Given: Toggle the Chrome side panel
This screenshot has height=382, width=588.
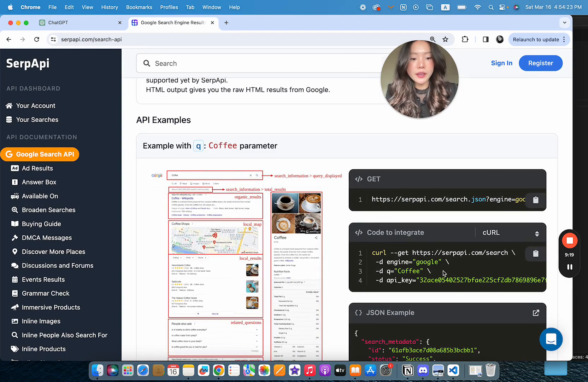Looking at the screenshot, I should [x=486, y=39].
